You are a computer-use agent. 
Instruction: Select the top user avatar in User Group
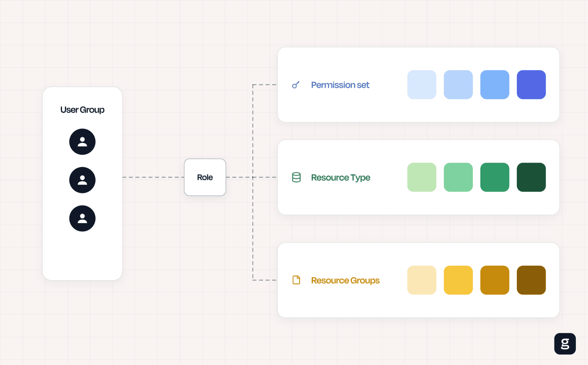(x=82, y=142)
